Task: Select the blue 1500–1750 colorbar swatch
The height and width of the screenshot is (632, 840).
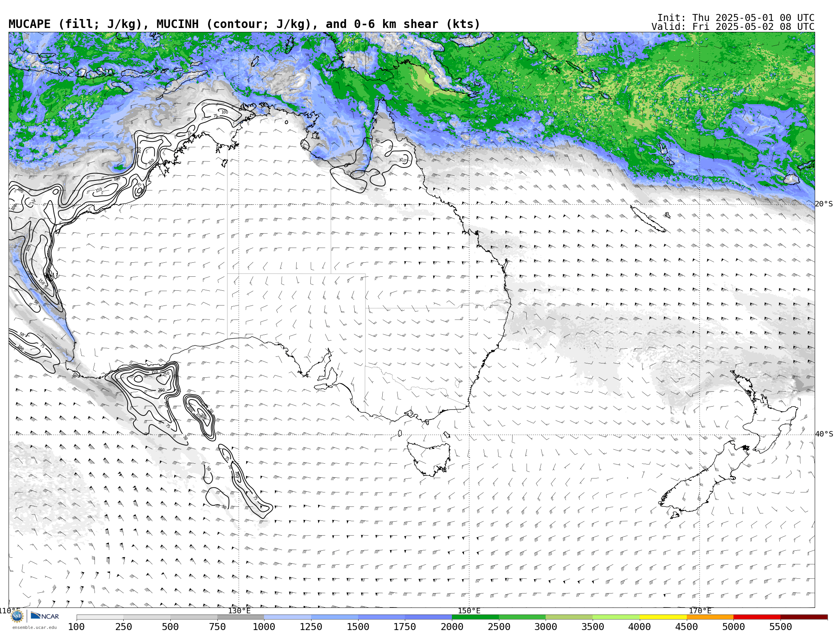Action: click(x=381, y=617)
